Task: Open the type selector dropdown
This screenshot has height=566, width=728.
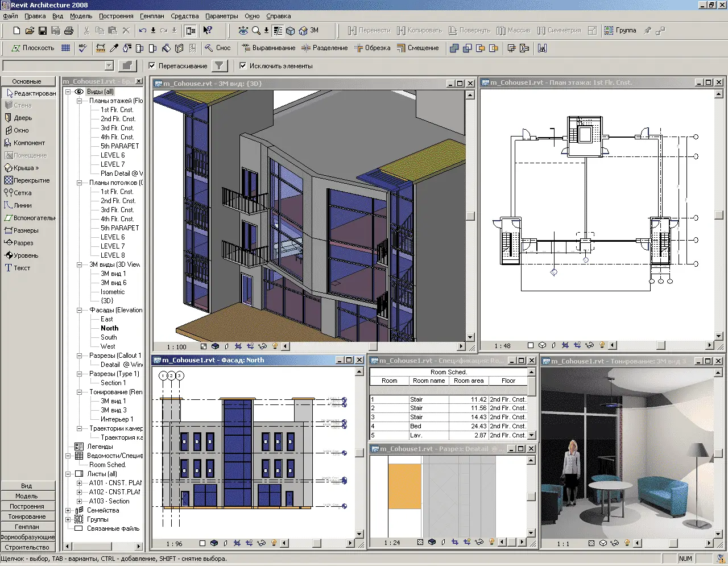Action: pyautogui.click(x=109, y=66)
